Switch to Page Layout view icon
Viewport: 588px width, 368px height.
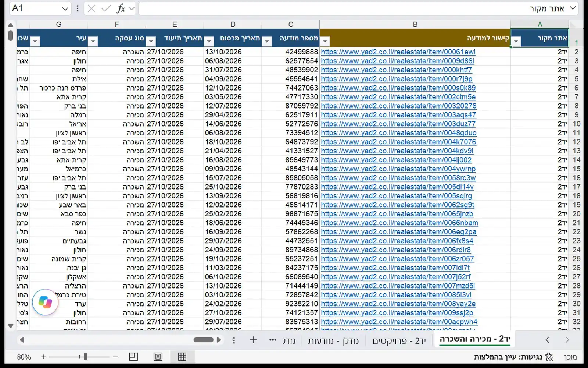[x=158, y=357]
